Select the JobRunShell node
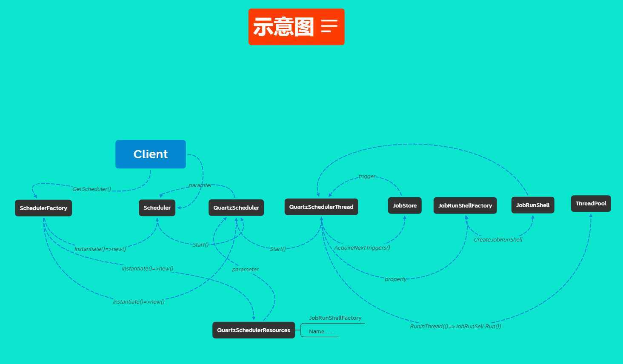The width and height of the screenshot is (623, 364). [533, 205]
